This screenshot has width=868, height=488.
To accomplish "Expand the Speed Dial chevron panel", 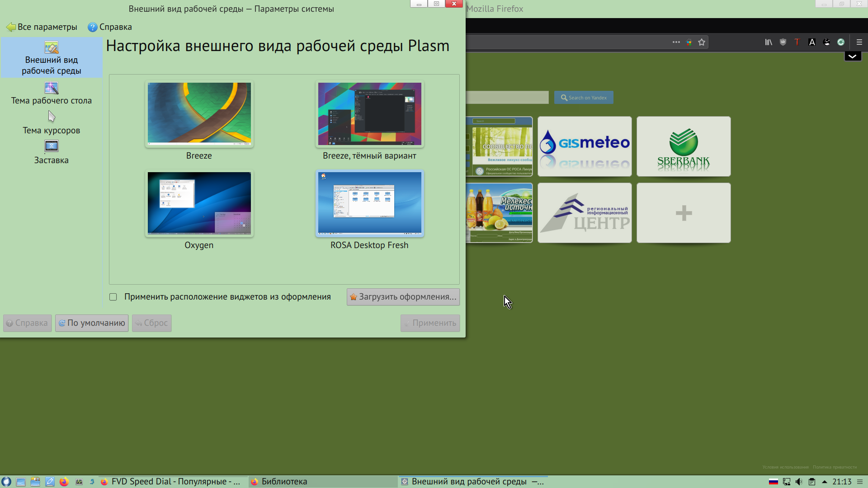I will (x=853, y=56).
